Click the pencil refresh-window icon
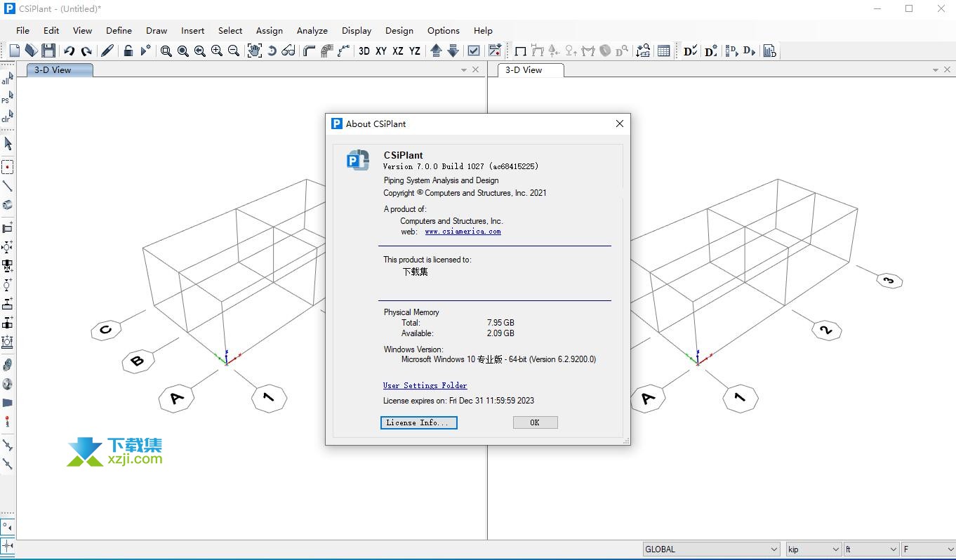This screenshot has height=560, width=956. 107,51
